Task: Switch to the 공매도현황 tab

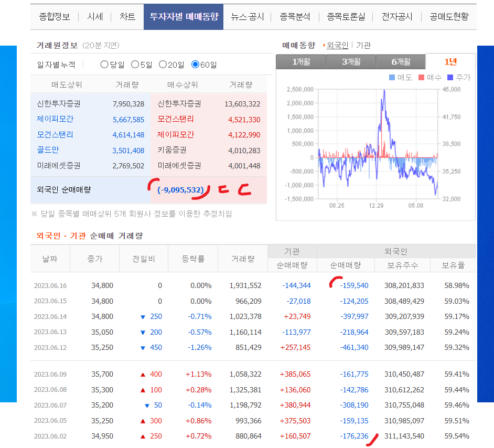Action: click(448, 16)
